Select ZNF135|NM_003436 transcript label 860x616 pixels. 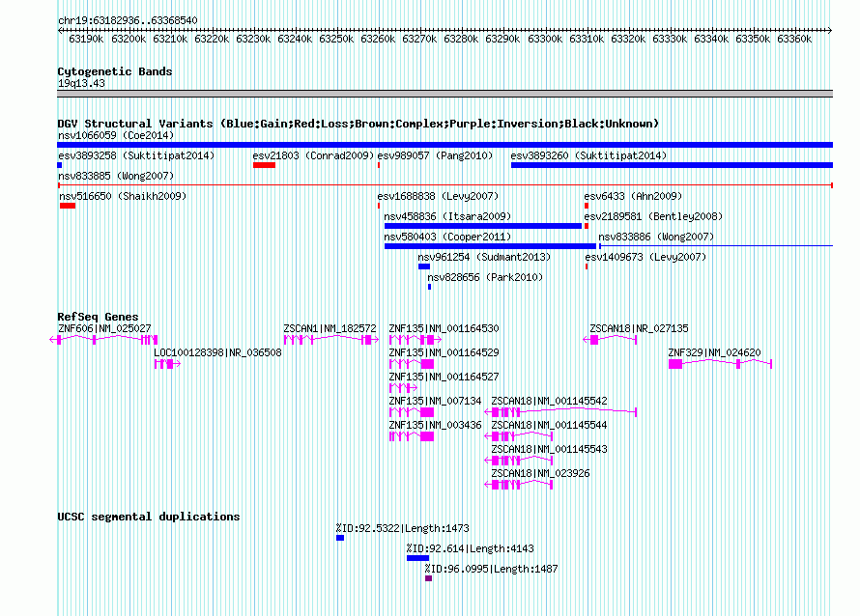(435, 425)
